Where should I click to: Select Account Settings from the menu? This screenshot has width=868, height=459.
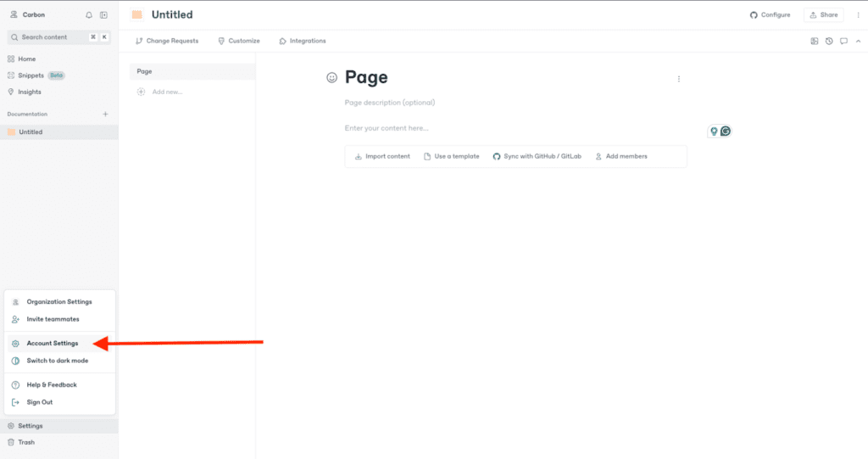click(52, 344)
